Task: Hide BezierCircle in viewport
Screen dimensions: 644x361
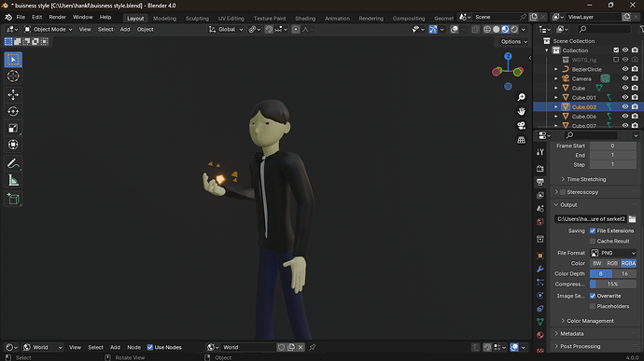Action: pyautogui.click(x=625, y=69)
